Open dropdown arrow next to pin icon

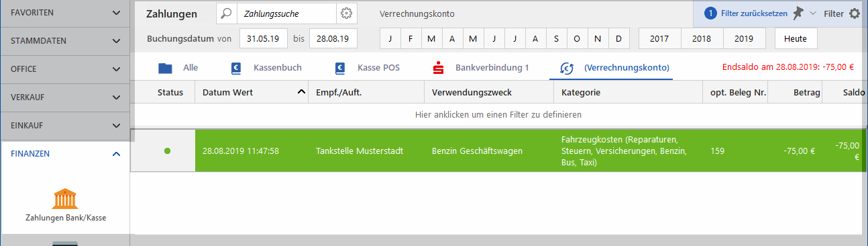click(813, 13)
